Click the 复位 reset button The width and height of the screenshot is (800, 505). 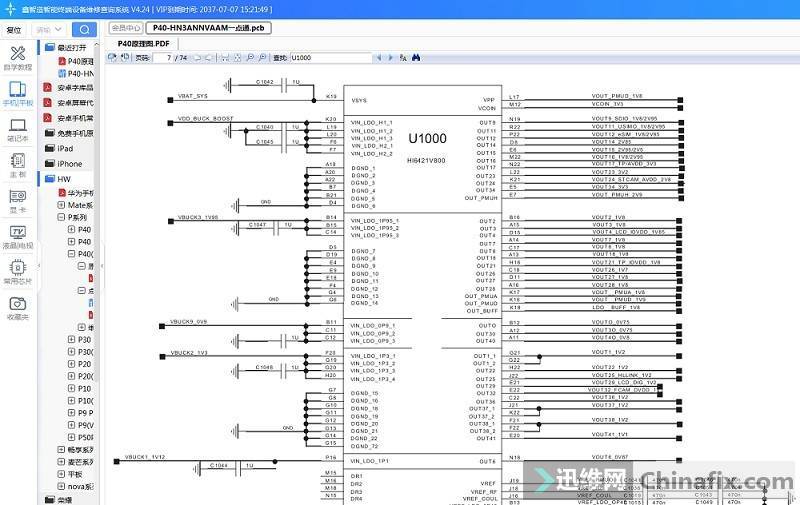(x=14, y=30)
